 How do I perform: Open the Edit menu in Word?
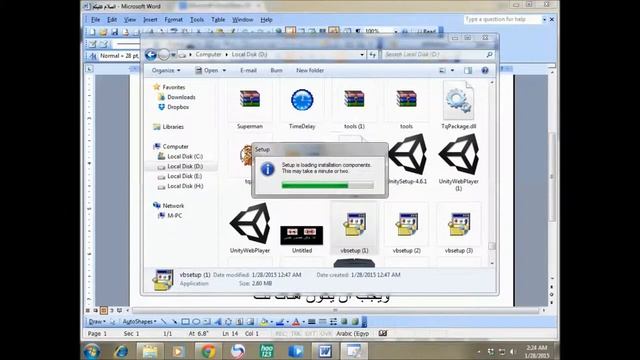pyautogui.click(x=112, y=20)
